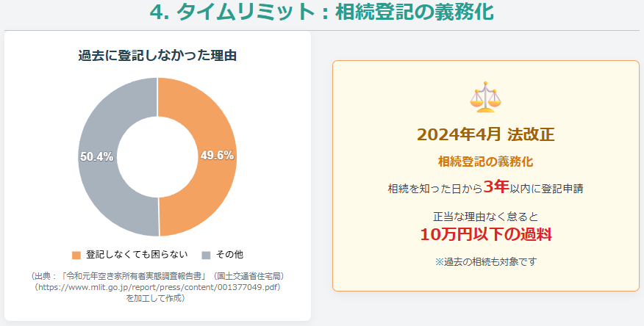Click the orange 相続登記の義務化 subheading
644x326 pixels.
click(485, 161)
